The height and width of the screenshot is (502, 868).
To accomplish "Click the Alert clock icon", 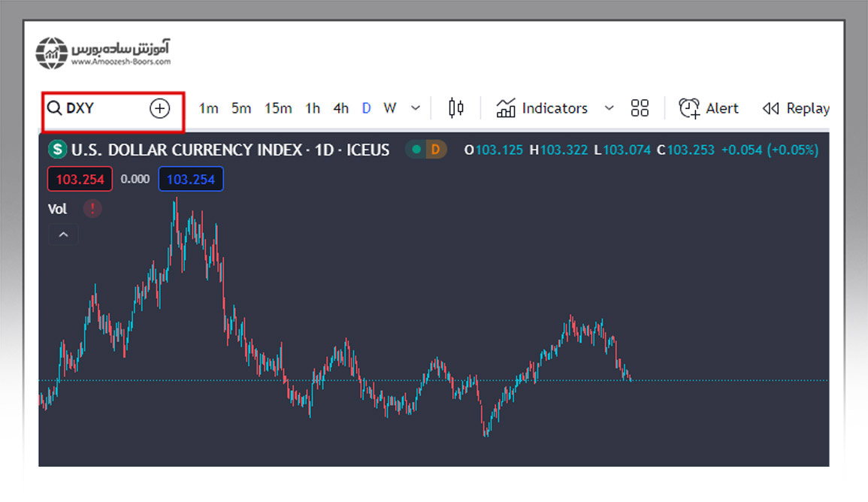I will [x=688, y=108].
